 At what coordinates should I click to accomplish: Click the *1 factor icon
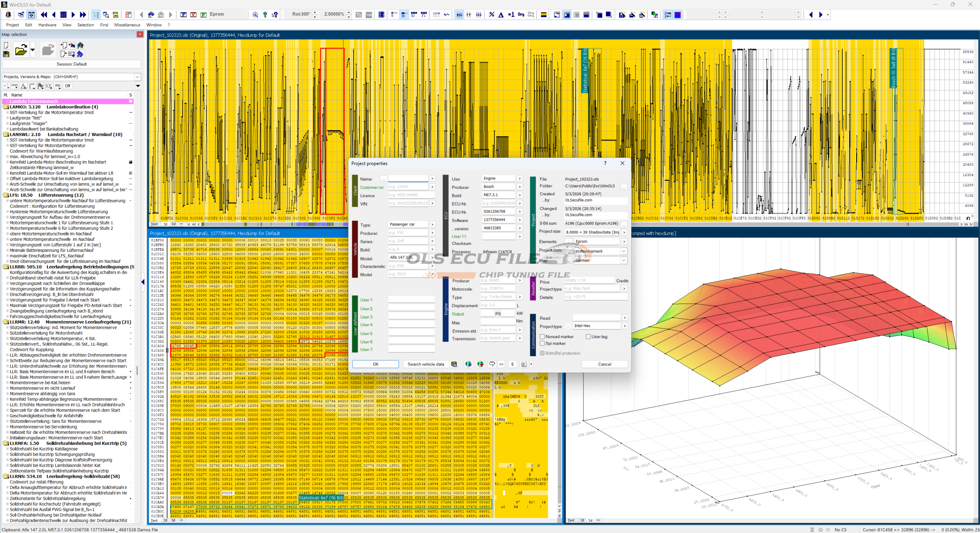511,15
